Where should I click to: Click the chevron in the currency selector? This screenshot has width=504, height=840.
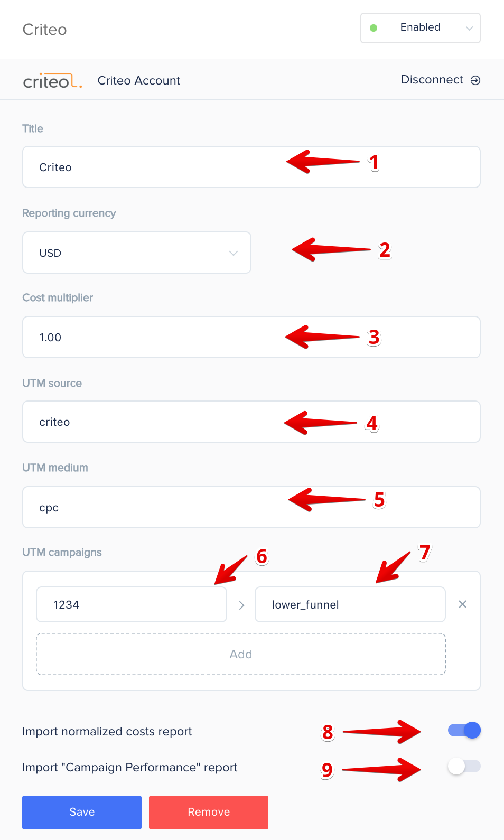pos(233,253)
